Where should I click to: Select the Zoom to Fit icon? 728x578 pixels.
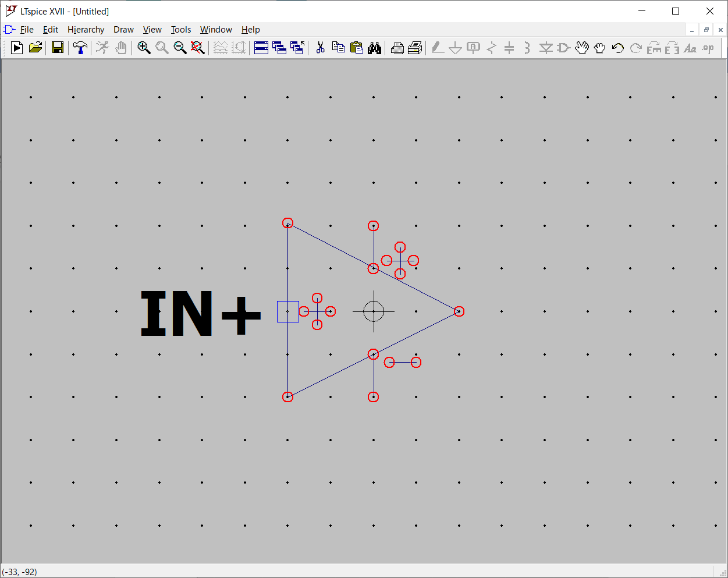[x=198, y=48]
